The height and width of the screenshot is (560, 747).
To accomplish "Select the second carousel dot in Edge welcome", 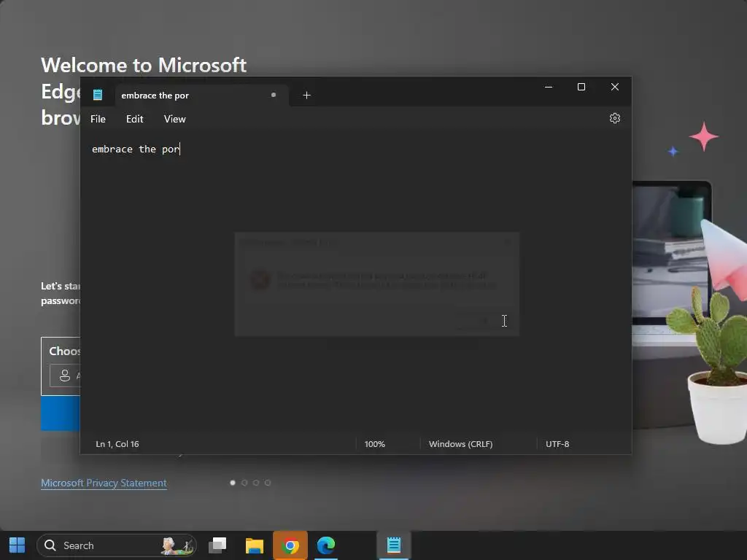I will coord(244,483).
